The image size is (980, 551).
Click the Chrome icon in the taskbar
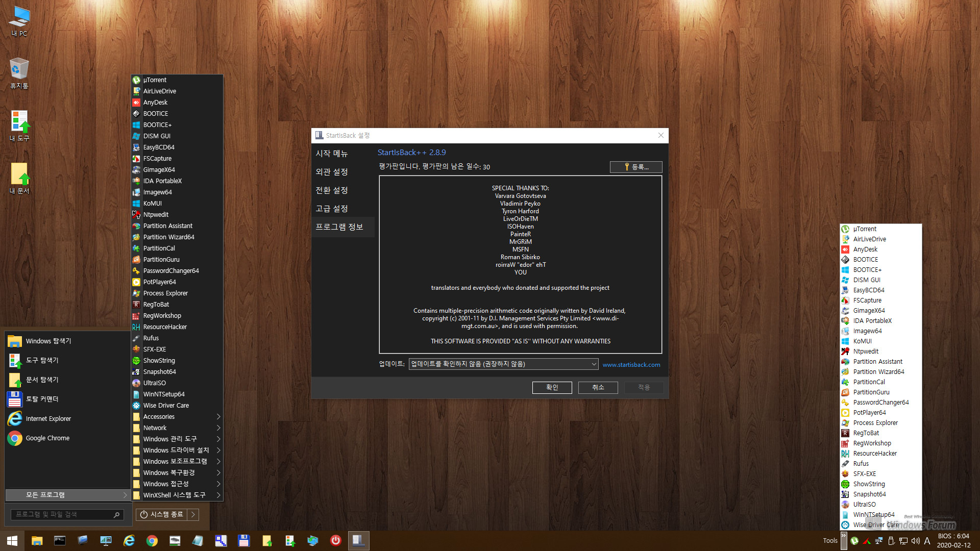152,541
